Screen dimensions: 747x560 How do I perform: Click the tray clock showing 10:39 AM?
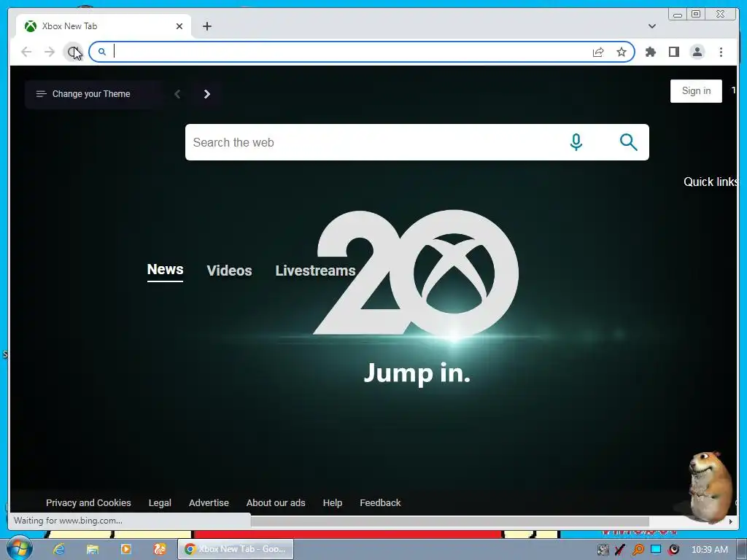coord(709,550)
